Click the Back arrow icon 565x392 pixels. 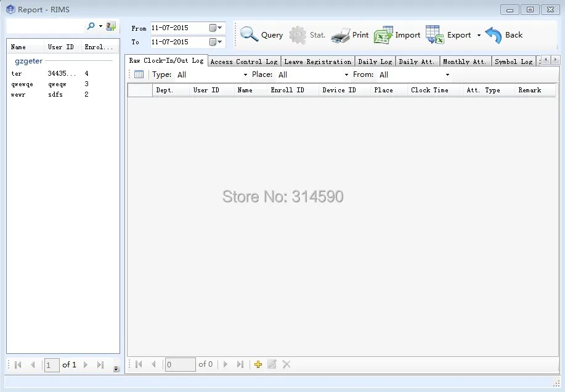point(494,35)
